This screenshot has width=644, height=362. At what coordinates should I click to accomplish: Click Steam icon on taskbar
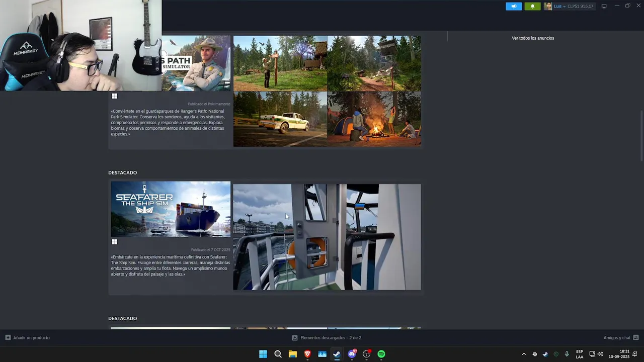click(337, 354)
